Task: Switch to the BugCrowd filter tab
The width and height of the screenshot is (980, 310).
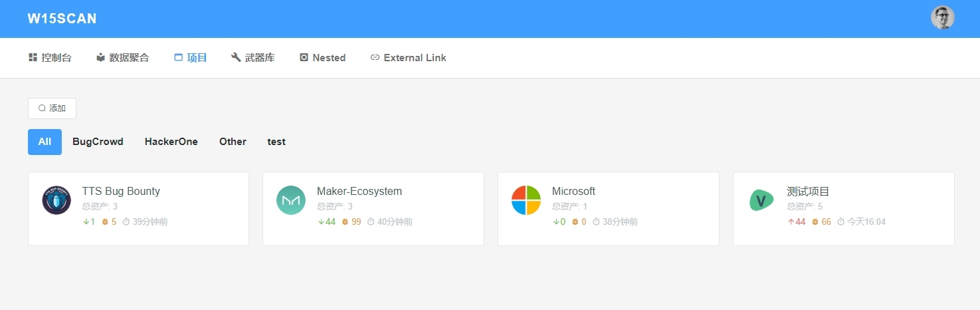Action: tap(98, 142)
